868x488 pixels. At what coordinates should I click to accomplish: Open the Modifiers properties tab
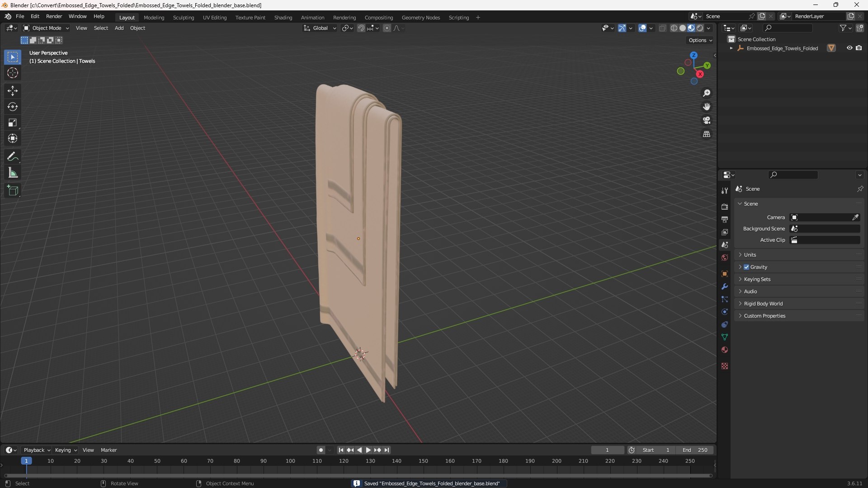point(725,286)
